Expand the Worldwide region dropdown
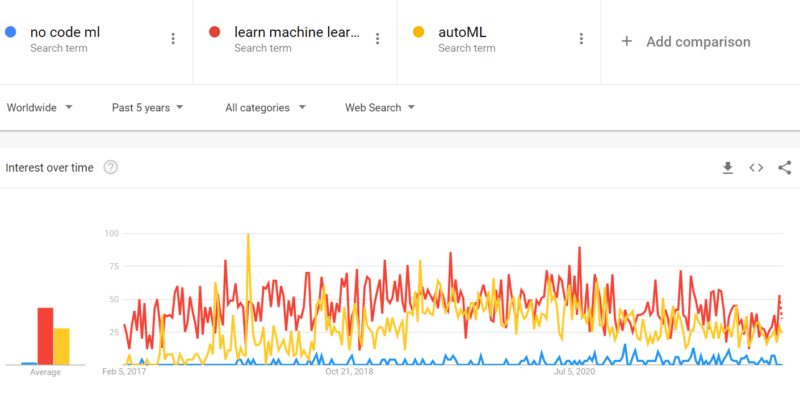The width and height of the screenshot is (800, 404). [40, 107]
